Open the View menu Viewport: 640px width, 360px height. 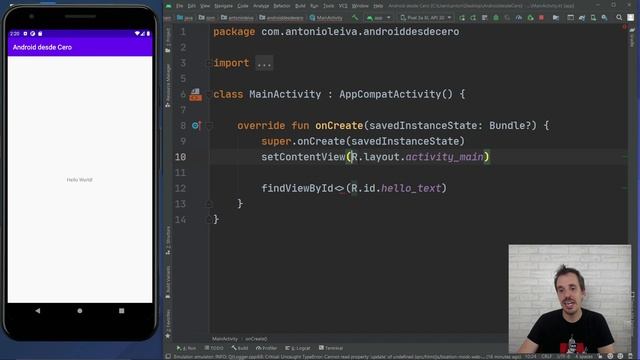[205, 6]
